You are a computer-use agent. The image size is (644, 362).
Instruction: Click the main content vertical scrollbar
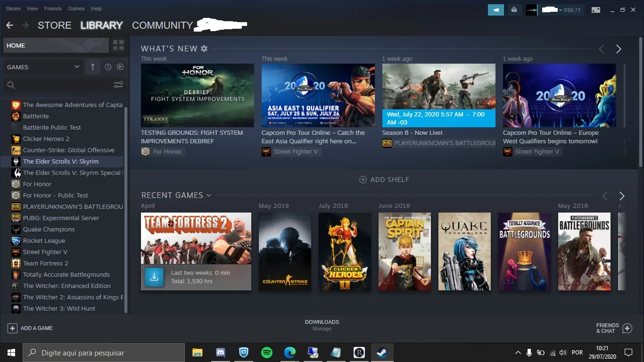[641, 101]
